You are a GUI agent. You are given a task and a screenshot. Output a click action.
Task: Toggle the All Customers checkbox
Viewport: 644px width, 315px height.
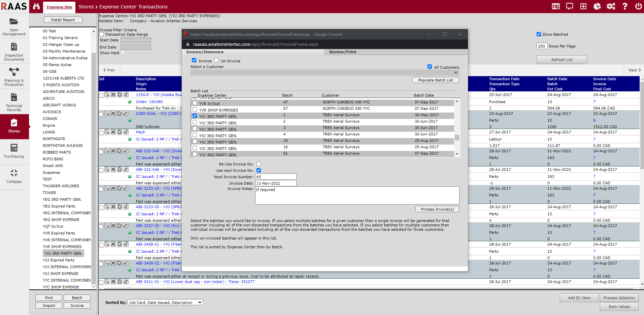pyautogui.click(x=430, y=67)
